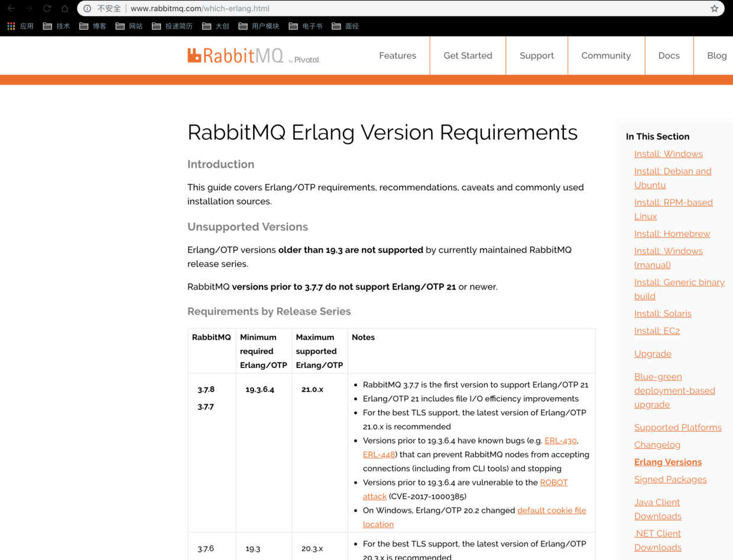Open the Get Started nav menu
Viewport: 733px width, 560px height.
point(468,56)
